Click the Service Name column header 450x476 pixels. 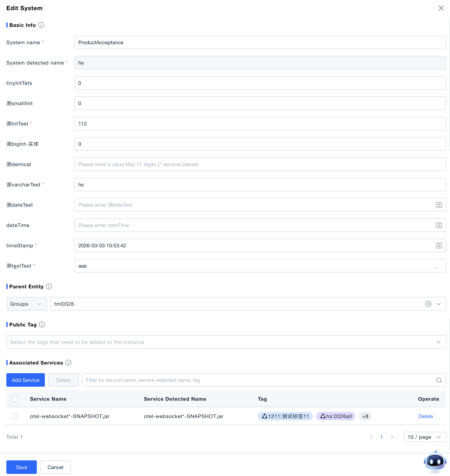[48, 399]
